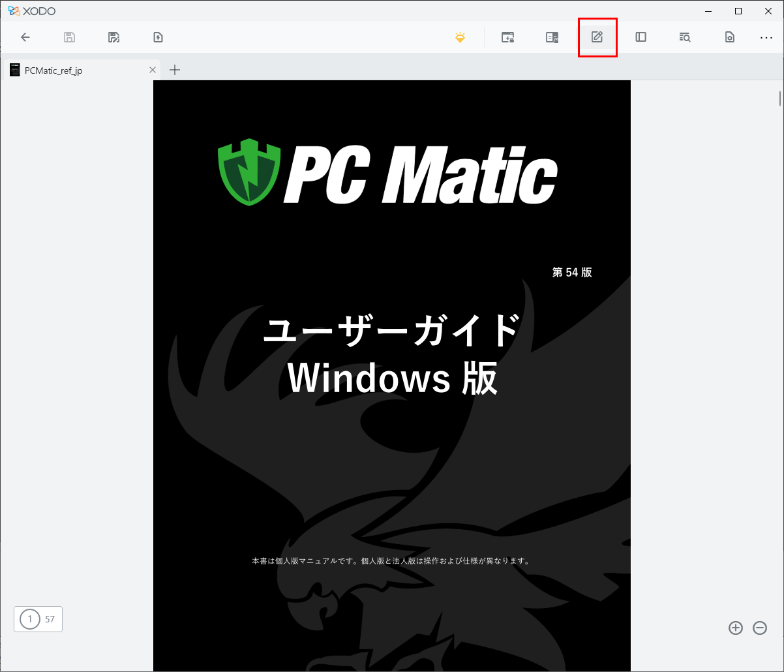Open the annotation pencil edit tool

[x=597, y=37]
